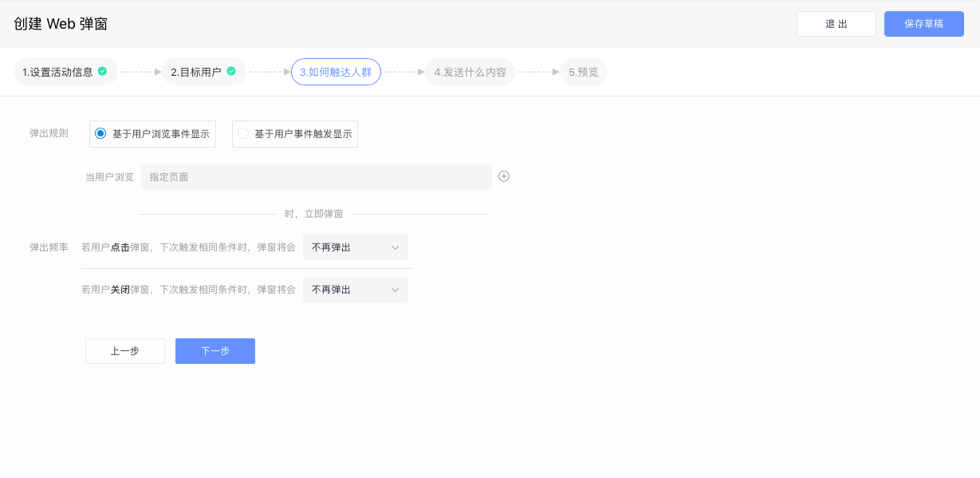This screenshot has height=478, width=980.
Task: Open 不再弹出 dropdown for 点击弹窗 rule
Action: (x=356, y=247)
